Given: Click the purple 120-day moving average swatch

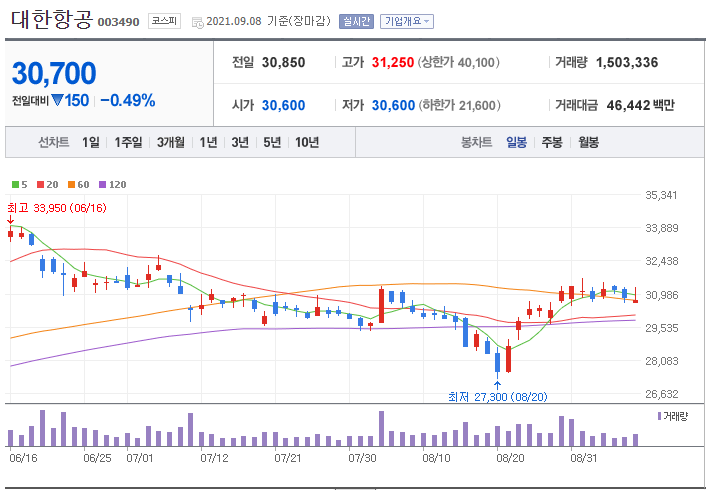Looking at the screenshot, I should 102,185.
